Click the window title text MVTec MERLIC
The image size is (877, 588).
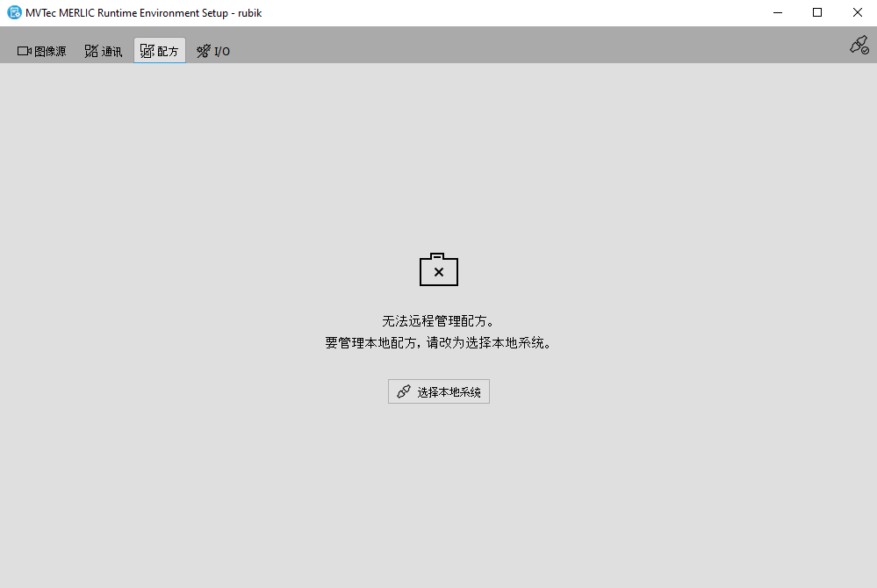point(145,12)
